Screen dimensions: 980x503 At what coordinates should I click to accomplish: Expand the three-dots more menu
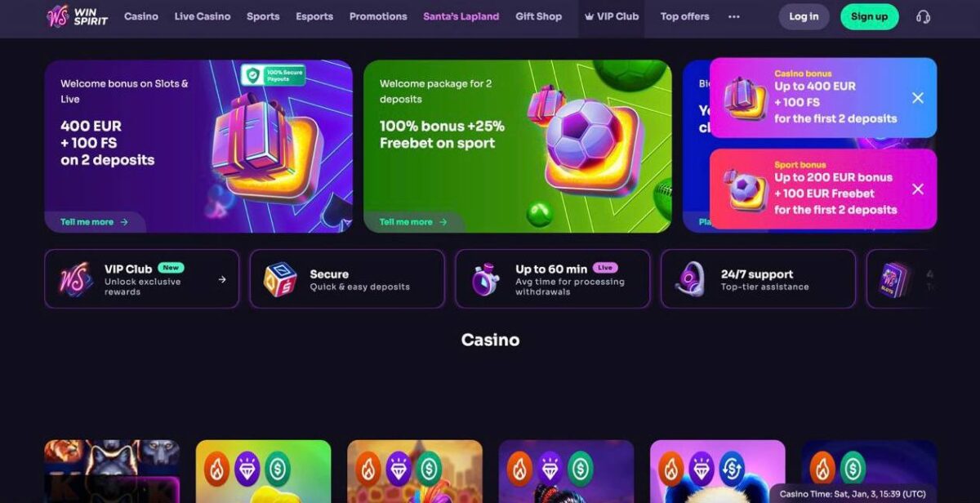(x=733, y=16)
